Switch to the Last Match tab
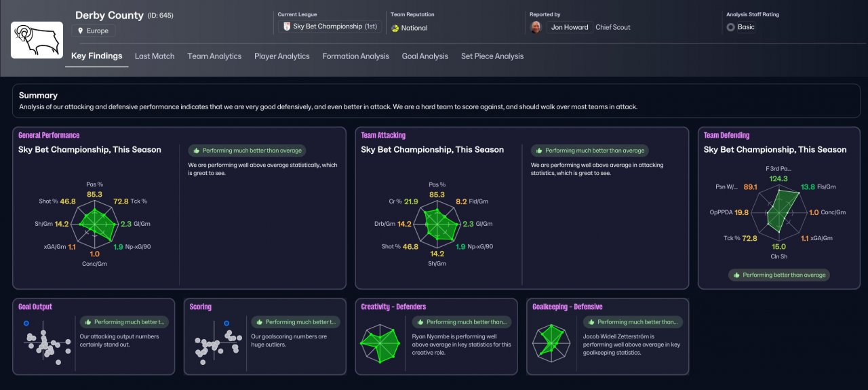The height and width of the screenshot is (390, 868). [155, 56]
